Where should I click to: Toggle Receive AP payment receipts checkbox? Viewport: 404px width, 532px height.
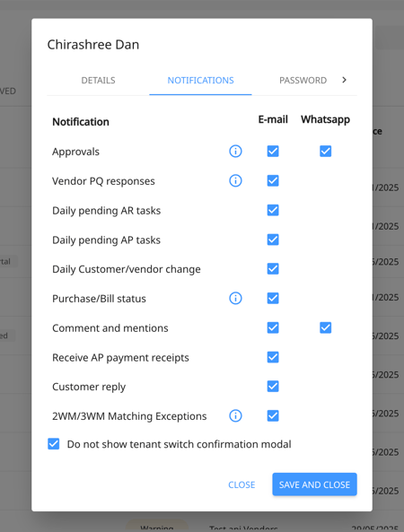(273, 357)
